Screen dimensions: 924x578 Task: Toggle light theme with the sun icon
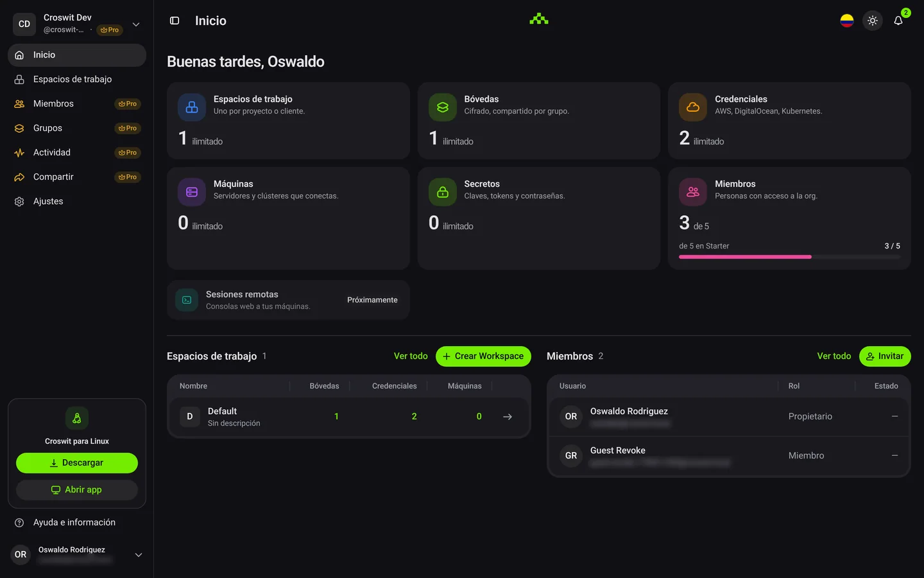[x=873, y=21]
